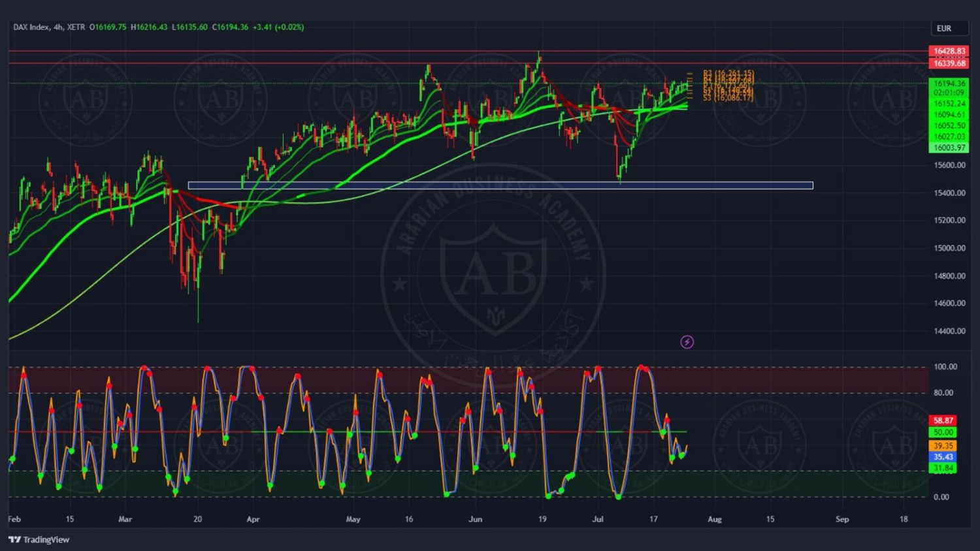Select the green 50.00 oscillator label
Screen dimensions: 980x551
coord(943,432)
